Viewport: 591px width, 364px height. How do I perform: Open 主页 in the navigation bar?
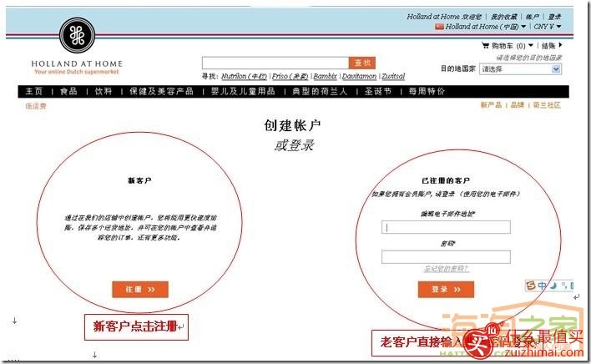point(34,91)
